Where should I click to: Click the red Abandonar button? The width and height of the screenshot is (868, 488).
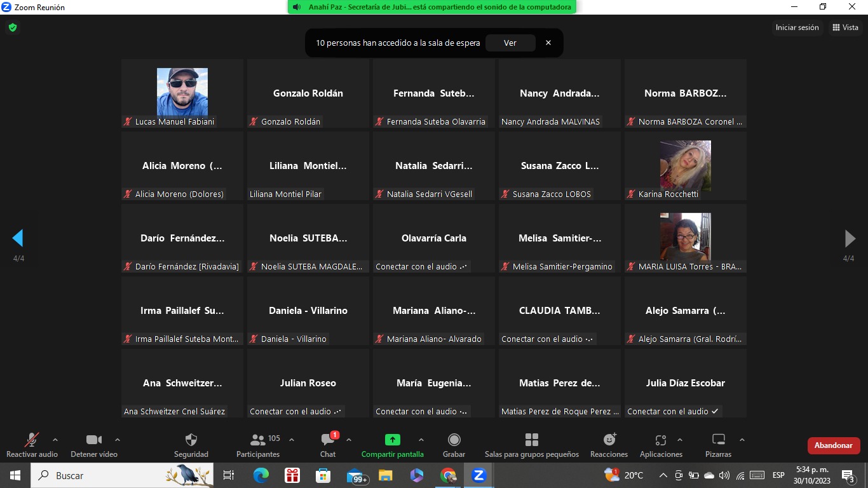[833, 445]
